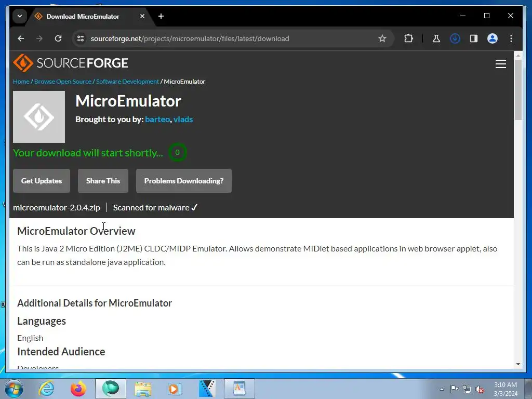Screen dimensions: 532x399
Task: Open Windows Media Player from taskbar
Action: click(175, 389)
